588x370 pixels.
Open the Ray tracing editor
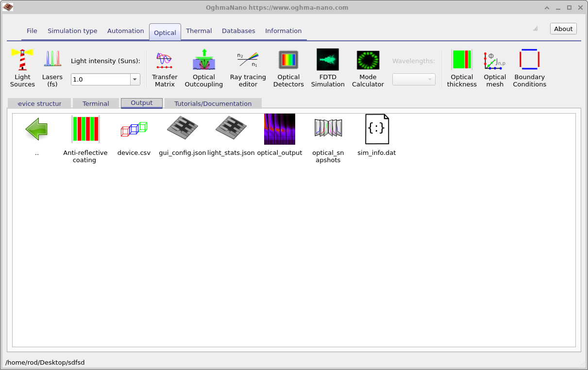248,68
